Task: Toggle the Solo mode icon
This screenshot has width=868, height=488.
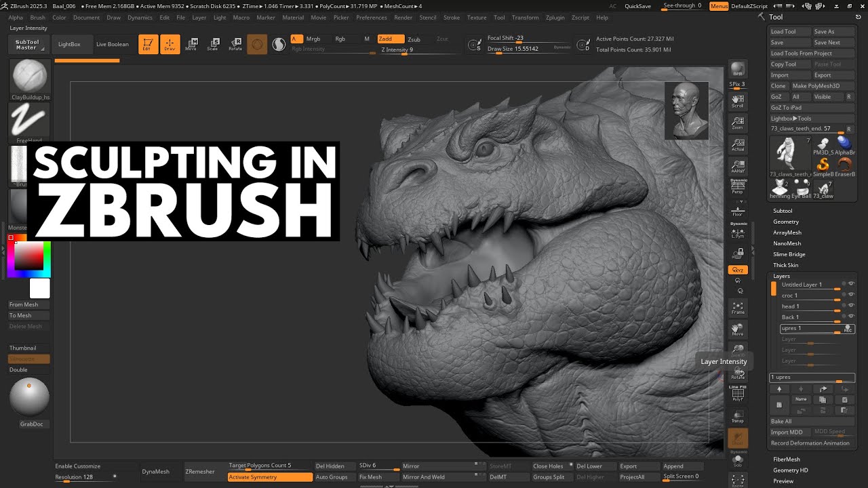Action: pos(737,460)
